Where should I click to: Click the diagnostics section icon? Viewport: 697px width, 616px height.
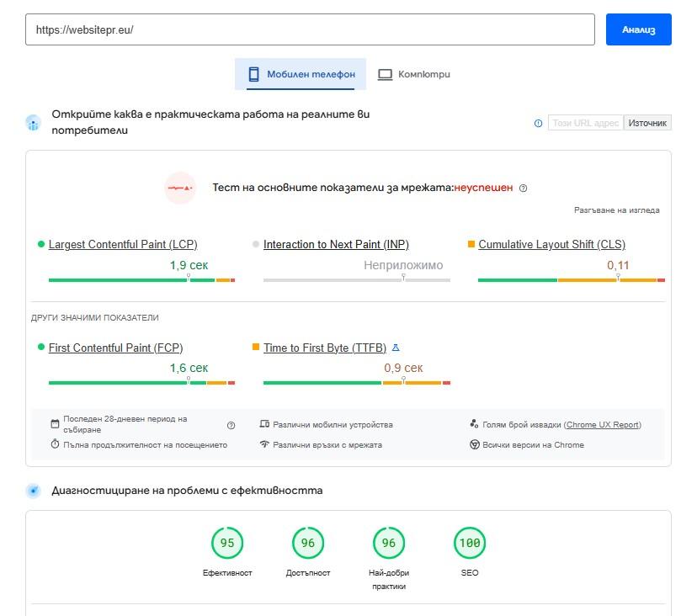coord(34,491)
